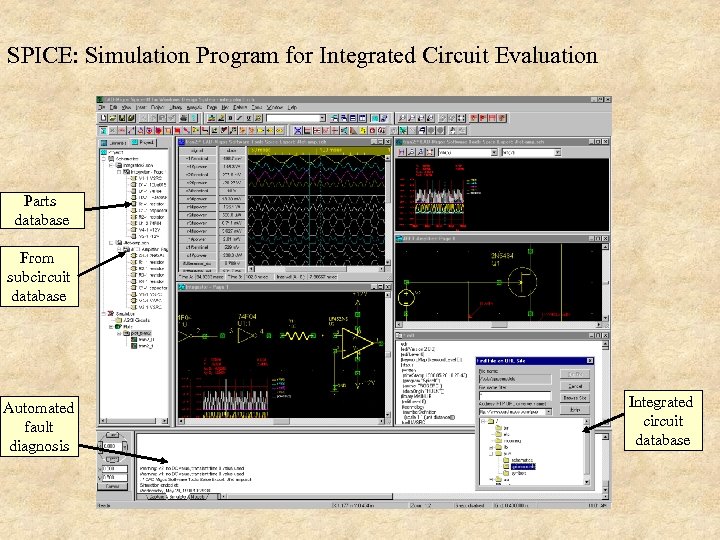Switch to the Libraries tab

(x=114, y=143)
